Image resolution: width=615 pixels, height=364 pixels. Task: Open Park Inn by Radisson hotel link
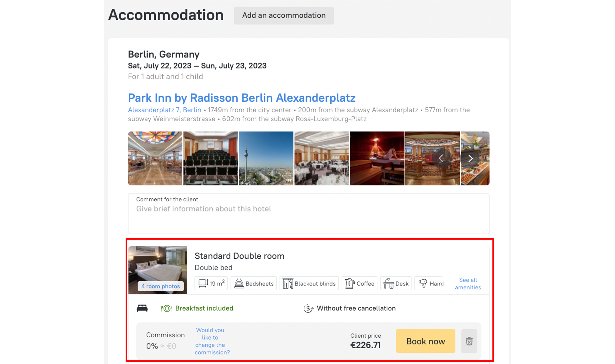(242, 98)
